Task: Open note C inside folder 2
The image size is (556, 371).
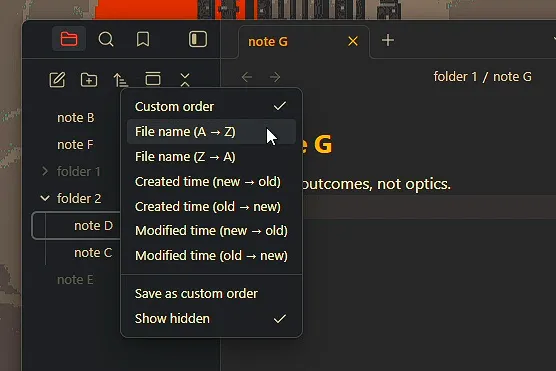Action: (x=93, y=253)
